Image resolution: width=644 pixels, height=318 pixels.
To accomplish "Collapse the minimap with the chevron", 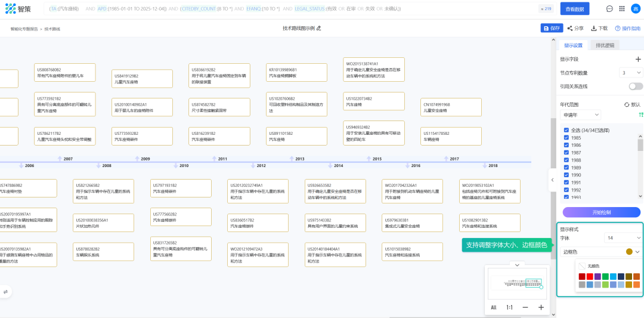I will pyautogui.click(x=517, y=264).
